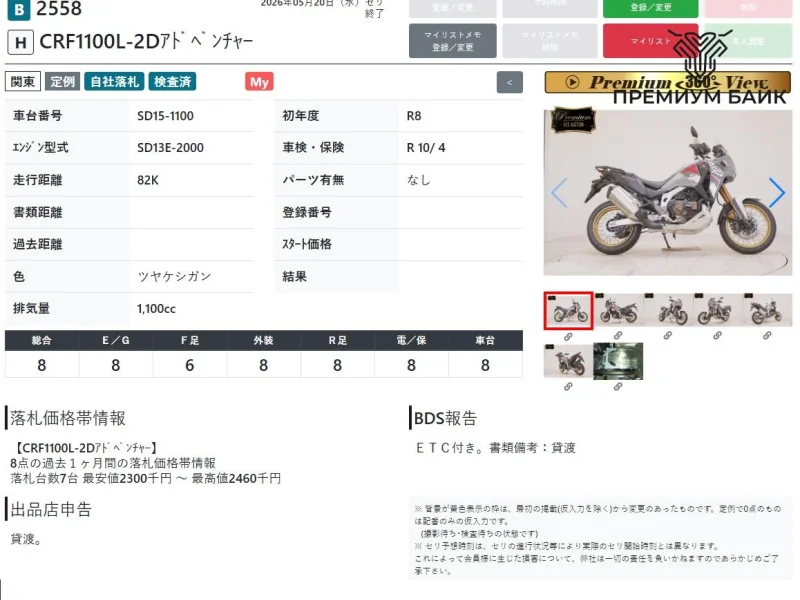Click link icon under second thumbnail
Viewport: 800px width, 600px height.
click(618, 336)
